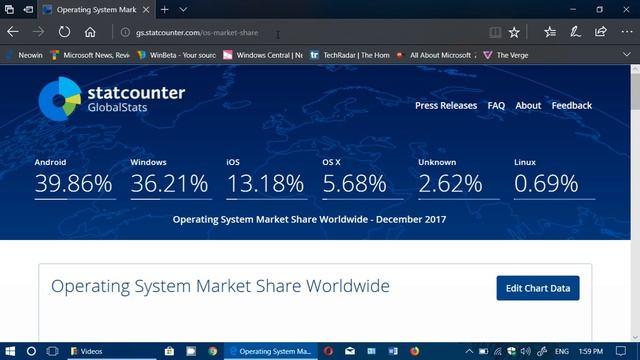Show site information icon in address bar
640x360 pixels.
click(125, 32)
